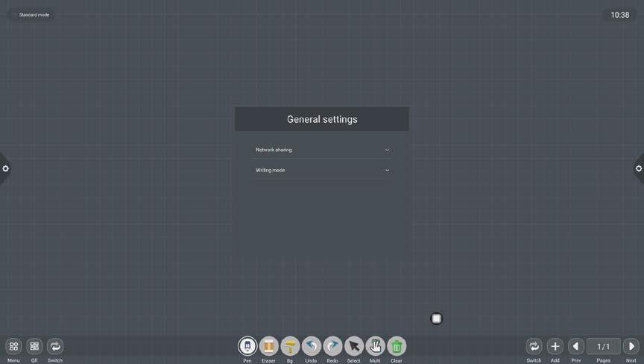Image resolution: width=644 pixels, height=364 pixels.
Task: Open the Menu in bottom-left corner
Action: pos(13,346)
